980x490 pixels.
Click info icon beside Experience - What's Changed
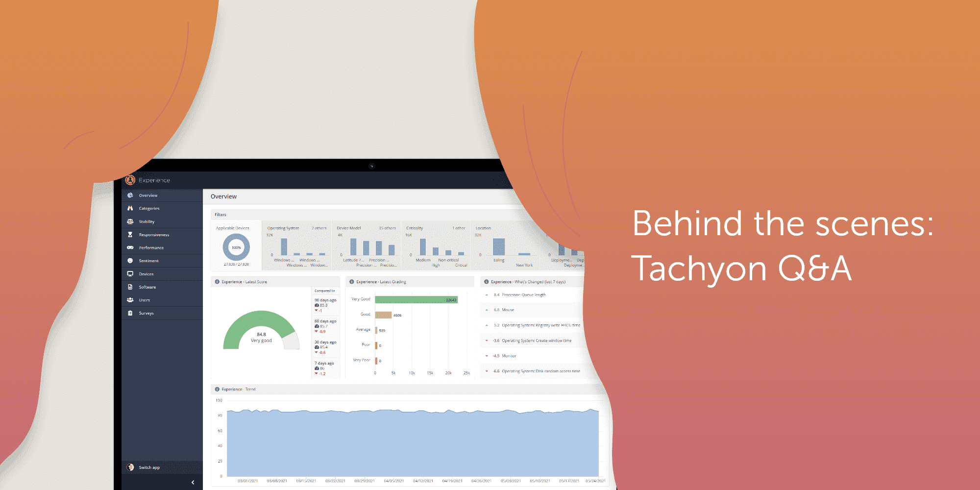(x=487, y=282)
